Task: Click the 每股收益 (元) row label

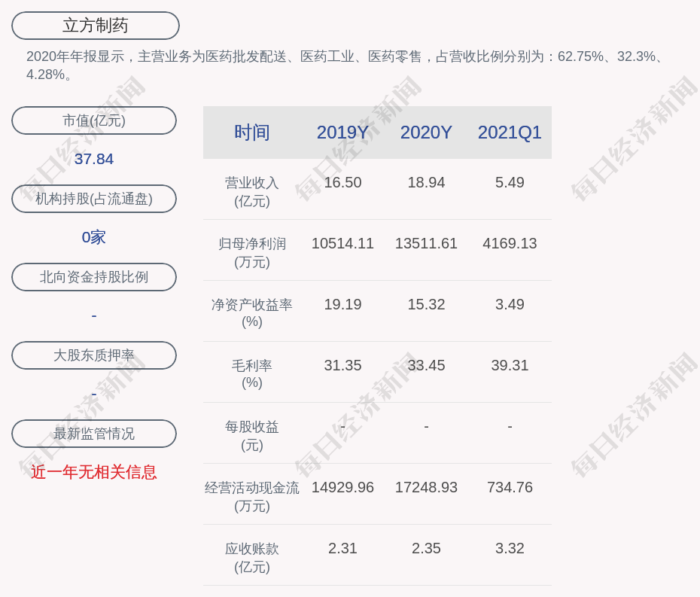Action: click(252, 436)
